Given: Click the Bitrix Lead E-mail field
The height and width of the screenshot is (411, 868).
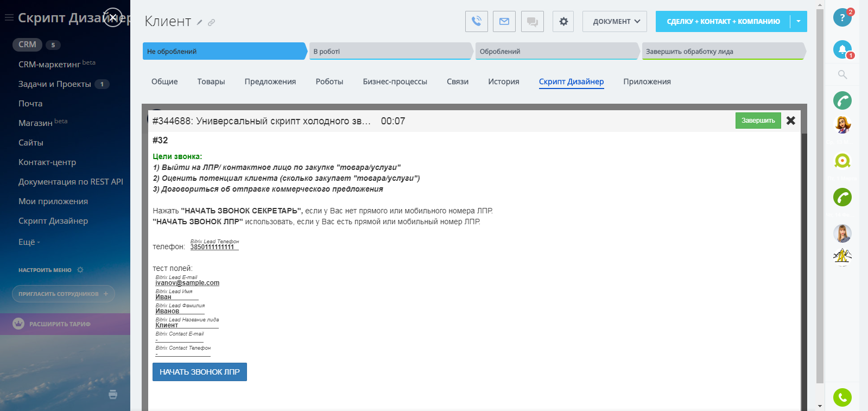Looking at the screenshot, I should [x=187, y=283].
